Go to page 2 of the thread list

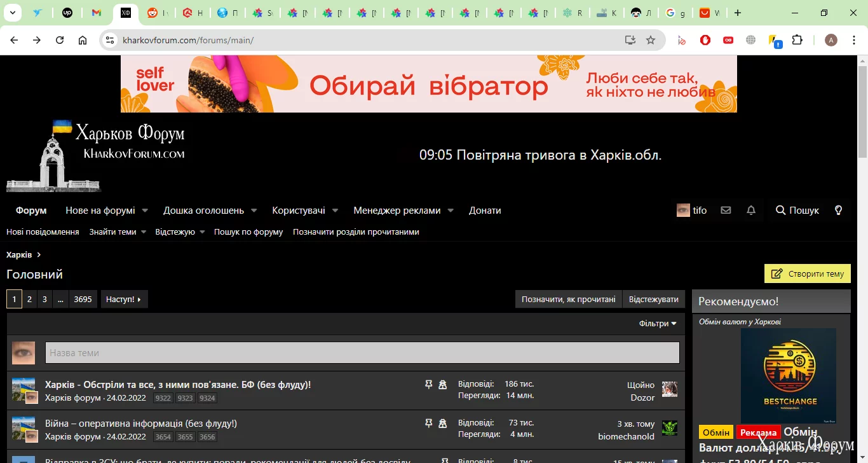pyautogui.click(x=29, y=299)
